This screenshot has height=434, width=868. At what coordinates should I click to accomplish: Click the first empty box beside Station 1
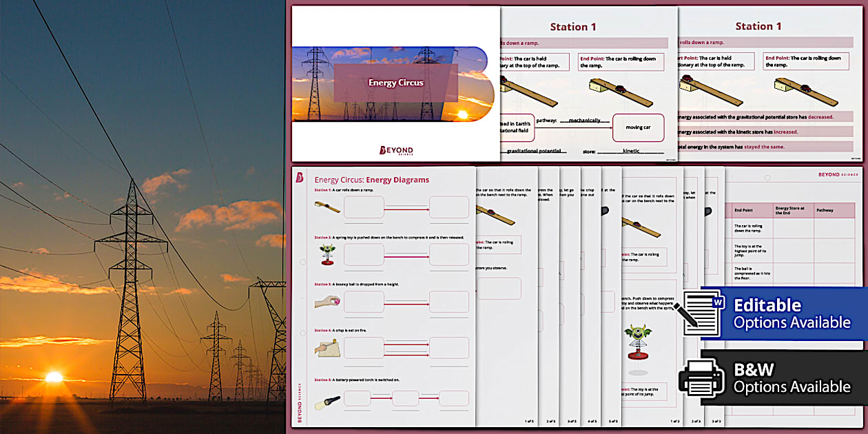pos(364,207)
